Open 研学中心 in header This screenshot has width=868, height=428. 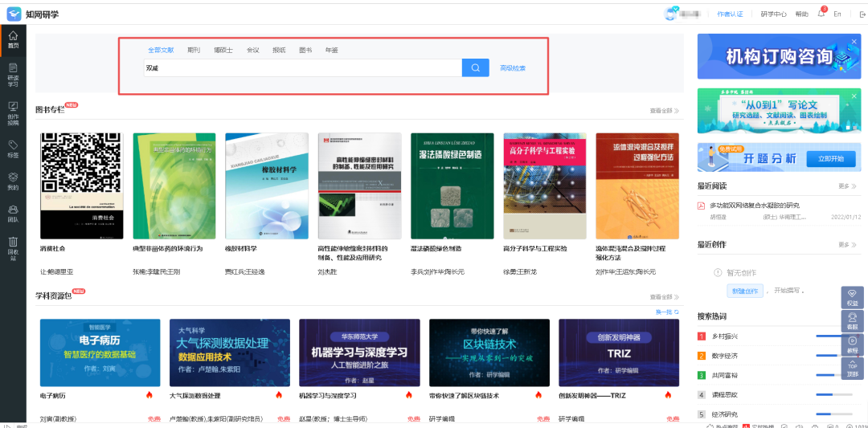[x=773, y=14]
